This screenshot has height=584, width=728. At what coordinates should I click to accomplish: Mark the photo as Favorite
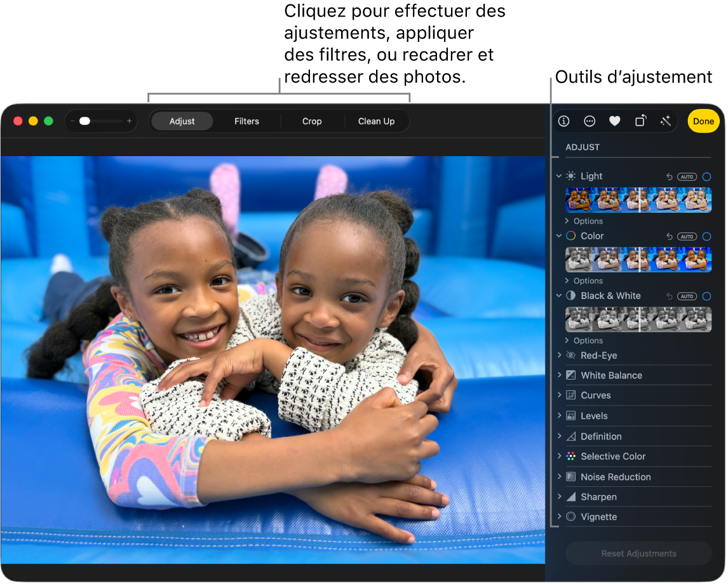tap(614, 121)
